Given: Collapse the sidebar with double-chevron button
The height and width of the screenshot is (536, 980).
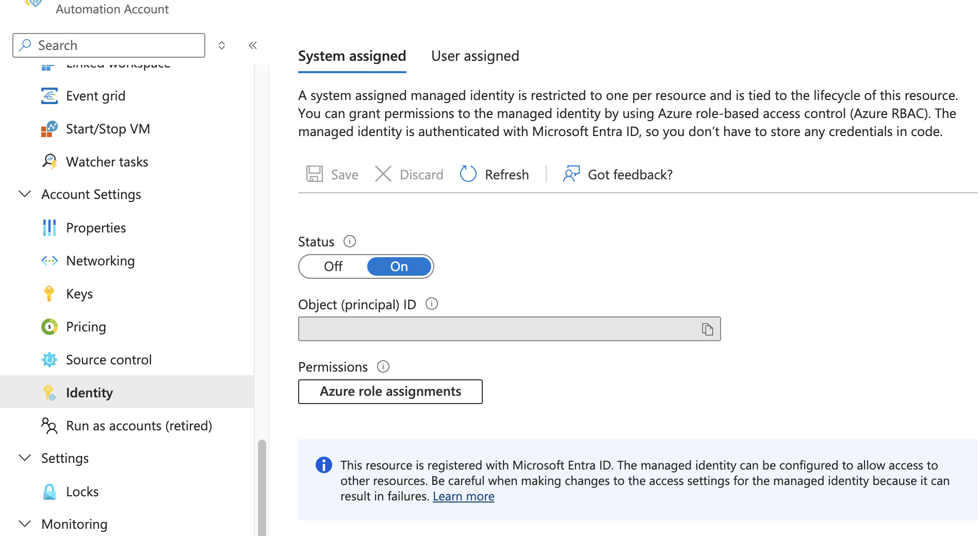Looking at the screenshot, I should (x=253, y=45).
